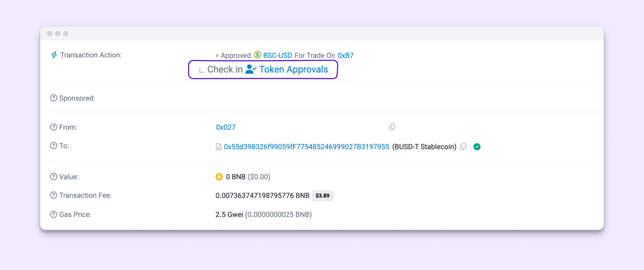
Task: Click the BNB coin icon
Action: [219, 177]
